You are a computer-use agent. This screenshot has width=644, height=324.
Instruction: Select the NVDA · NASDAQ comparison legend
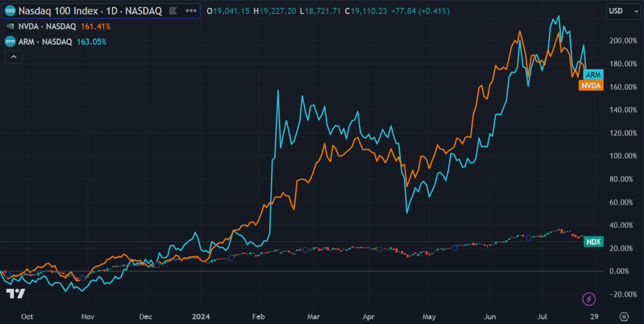pos(48,26)
